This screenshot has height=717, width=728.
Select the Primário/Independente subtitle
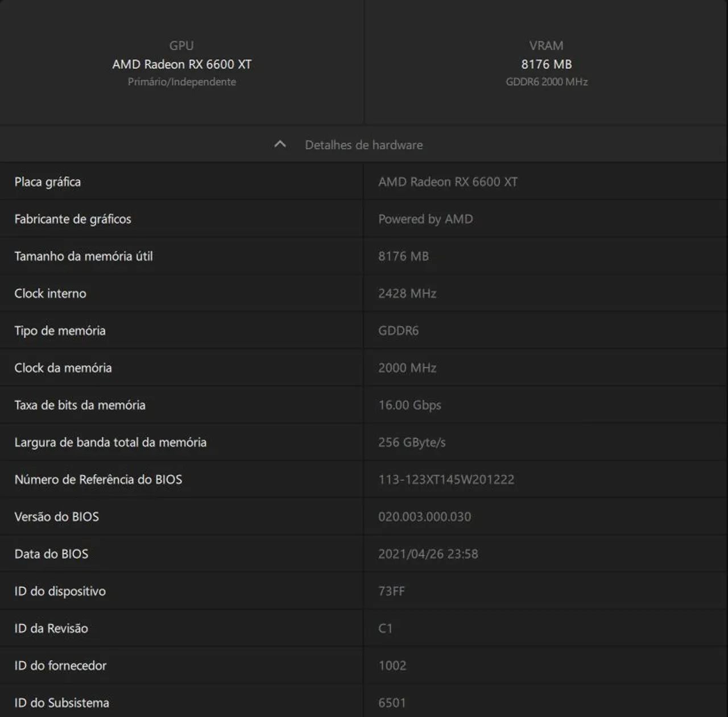point(181,82)
